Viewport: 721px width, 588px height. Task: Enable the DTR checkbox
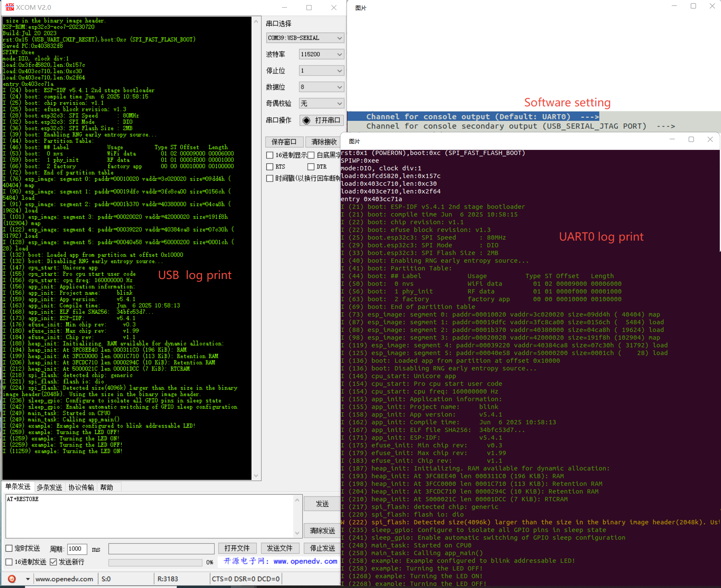(311, 167)
